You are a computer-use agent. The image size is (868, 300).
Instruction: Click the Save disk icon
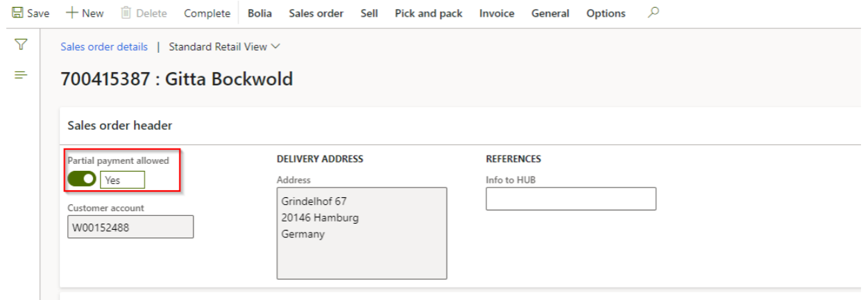(17, 13)
